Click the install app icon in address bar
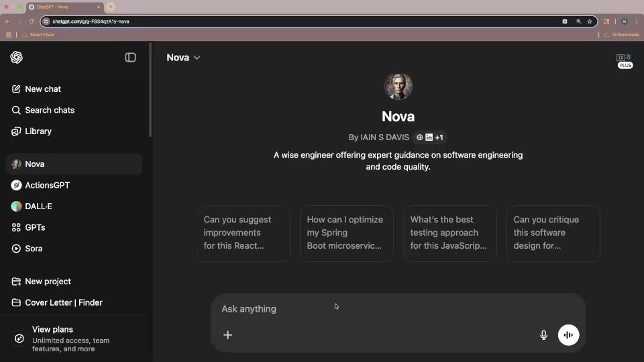 (x=565, y=21)
